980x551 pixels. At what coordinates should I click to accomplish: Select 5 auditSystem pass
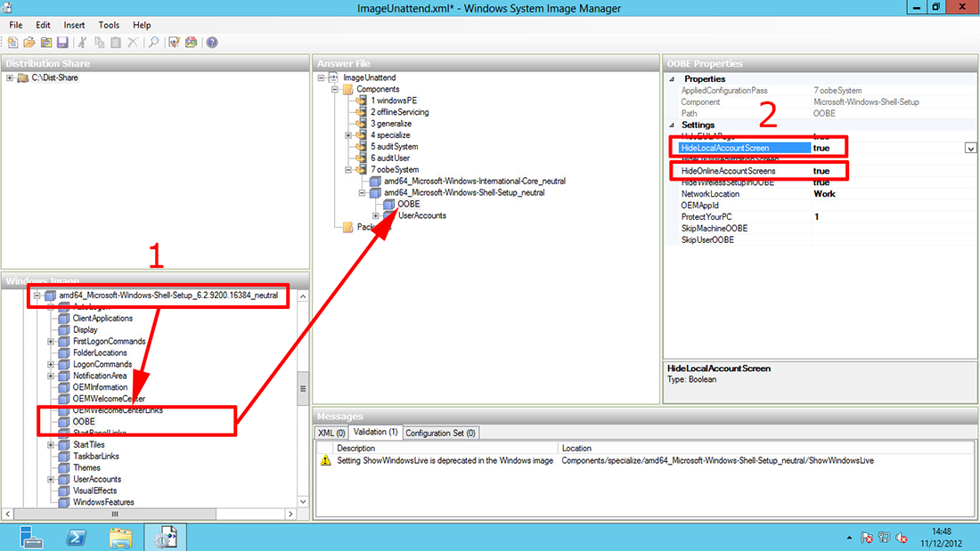[x=395, y=147]
